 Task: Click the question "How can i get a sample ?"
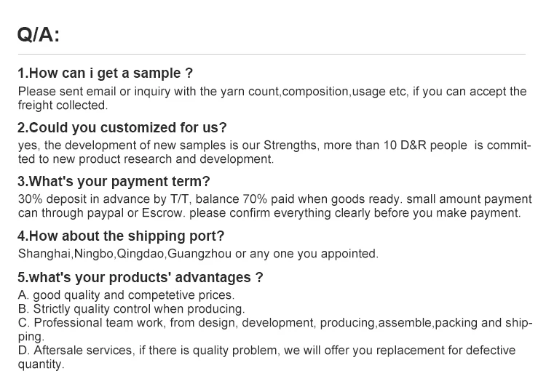tap(106, 73)
